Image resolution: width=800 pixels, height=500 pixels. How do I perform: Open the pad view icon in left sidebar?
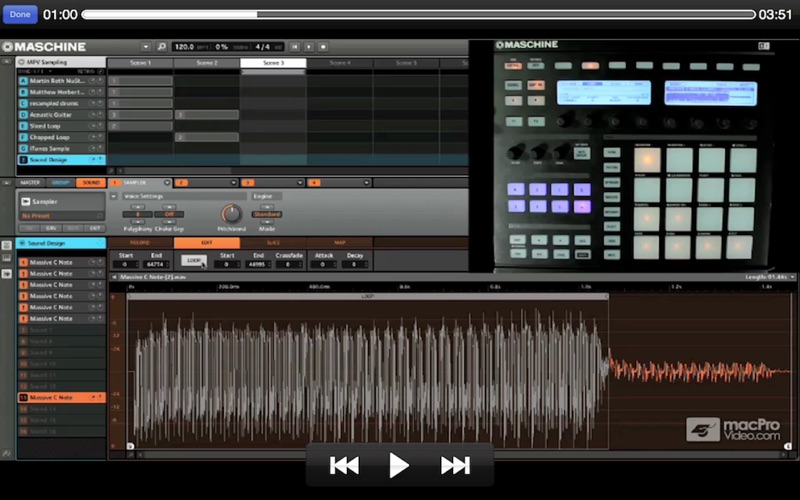click(7, 245)
